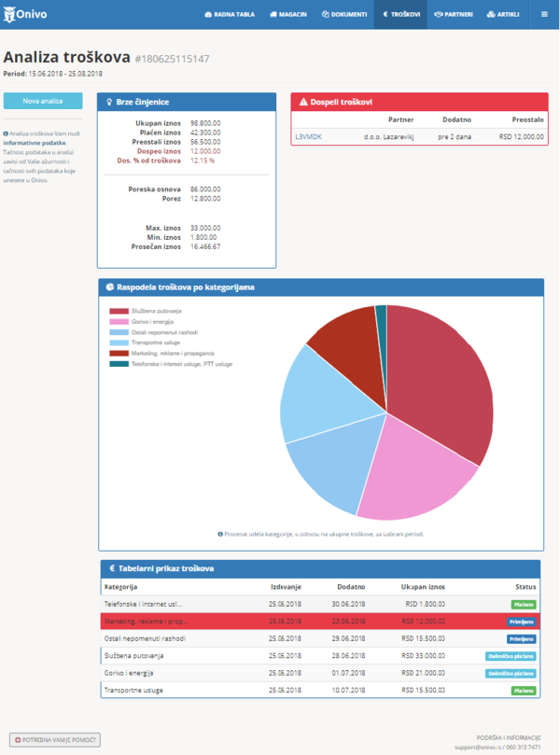Open the Partneri navigation item

[x=455, y=15]
